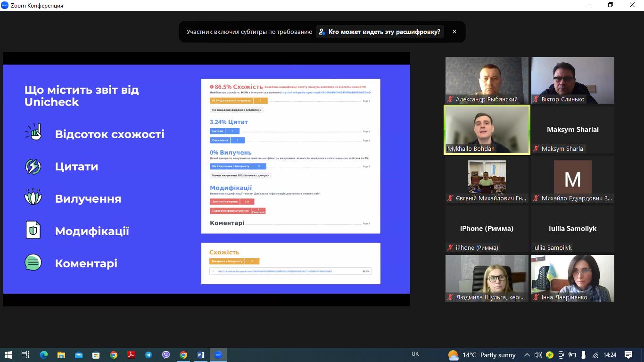Select iPhone (Римма) participant tile
The width and height of the screenshot is (644, 362).
(x=487, y=229)
